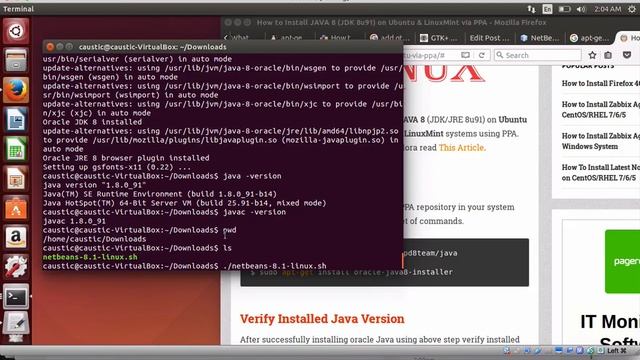The image size is (640, 360).
Task: Click 'Oracle JDK 8 installed' terminal line
Action: point(92,122)
